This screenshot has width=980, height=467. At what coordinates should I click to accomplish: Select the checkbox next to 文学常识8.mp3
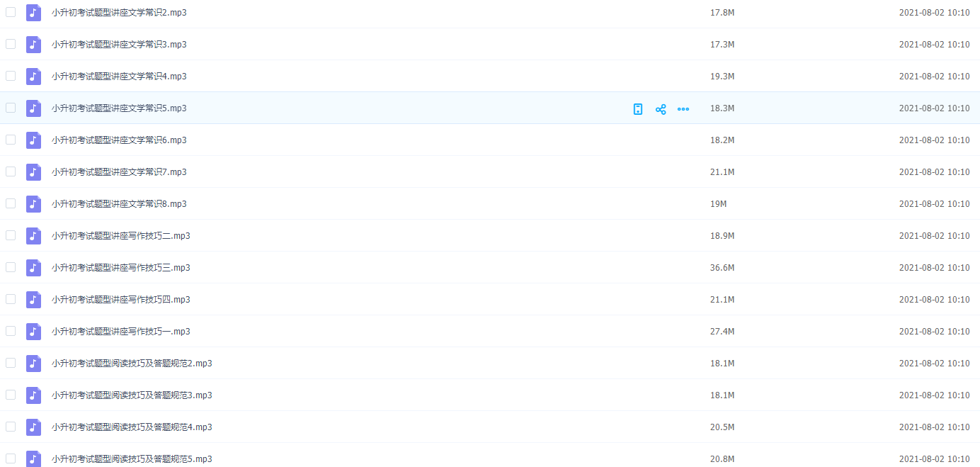click(x=11, y=203)
